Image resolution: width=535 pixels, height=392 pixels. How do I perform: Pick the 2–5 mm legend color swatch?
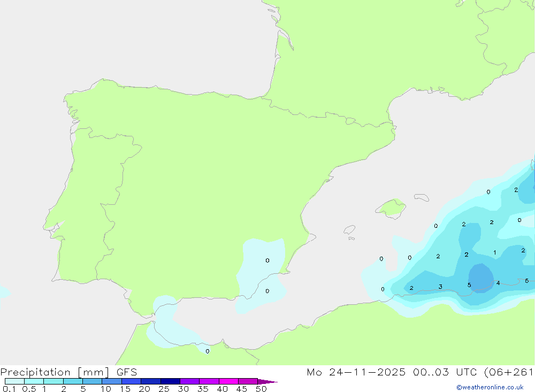[73, 381]
